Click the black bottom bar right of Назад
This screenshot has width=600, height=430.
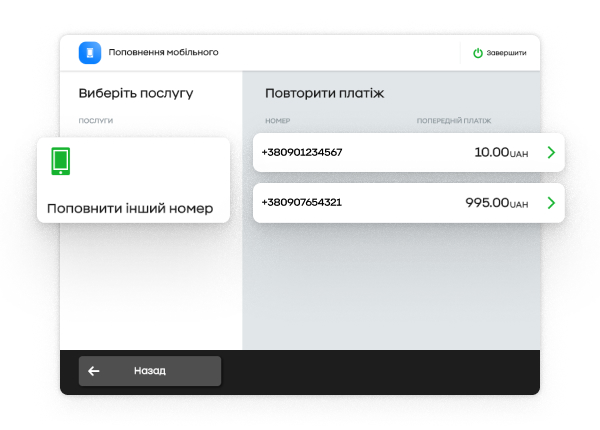[x=380, y=371]
